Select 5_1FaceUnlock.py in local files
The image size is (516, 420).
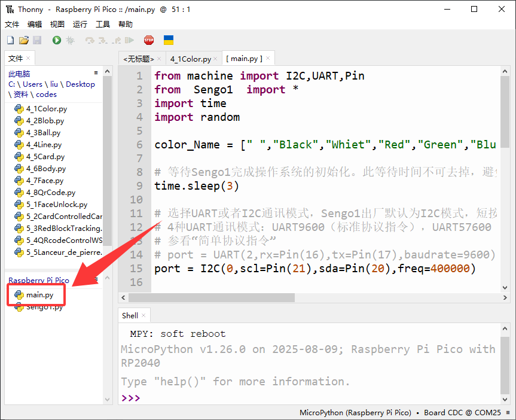coord(51,205)
